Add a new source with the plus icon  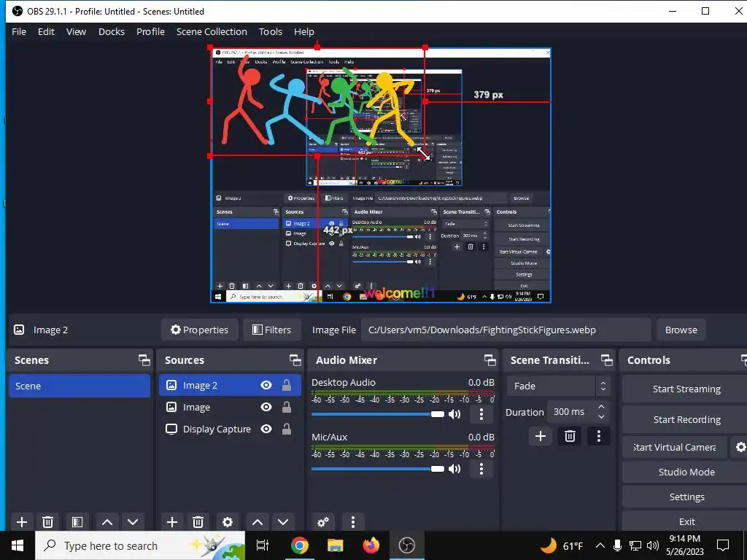172,522
